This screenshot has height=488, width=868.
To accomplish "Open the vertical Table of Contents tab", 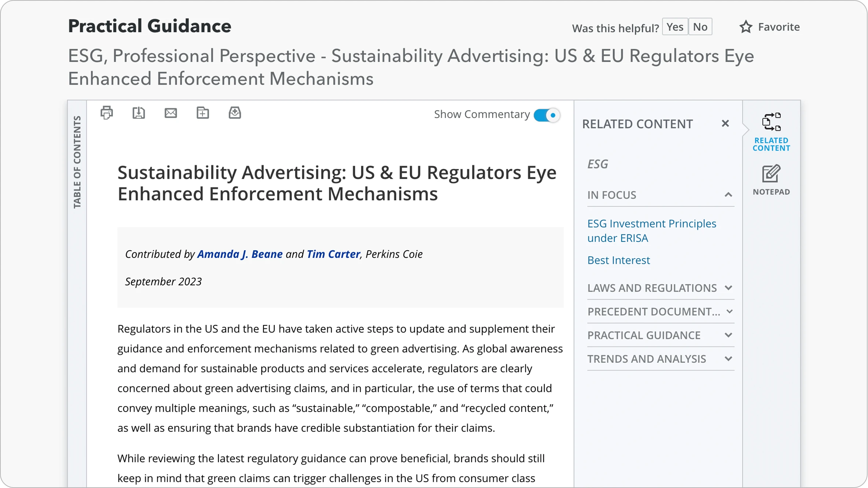I will click(77, 162).
